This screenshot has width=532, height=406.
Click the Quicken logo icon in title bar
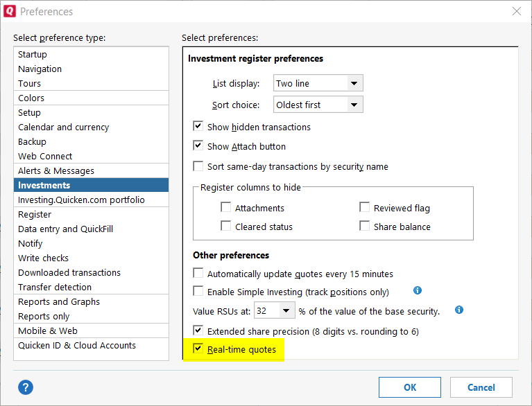[10, 11]
